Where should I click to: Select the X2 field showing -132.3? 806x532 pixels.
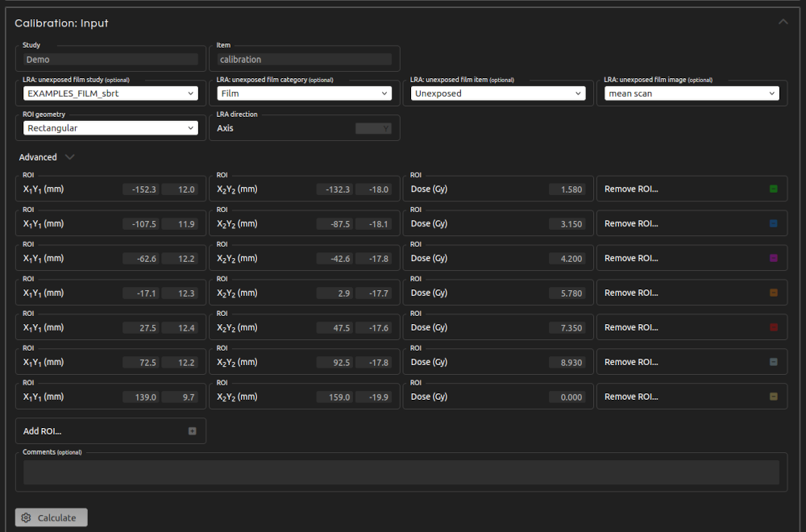(334, 189)
